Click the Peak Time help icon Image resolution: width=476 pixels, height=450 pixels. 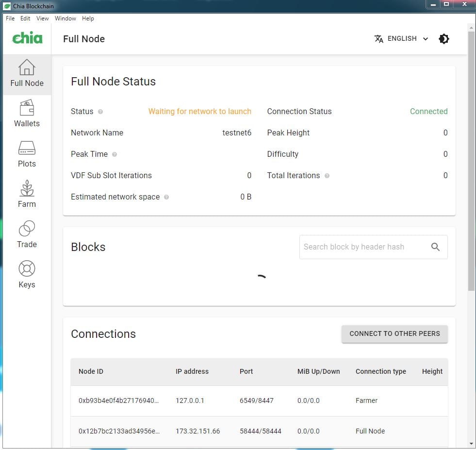(115, 154)
